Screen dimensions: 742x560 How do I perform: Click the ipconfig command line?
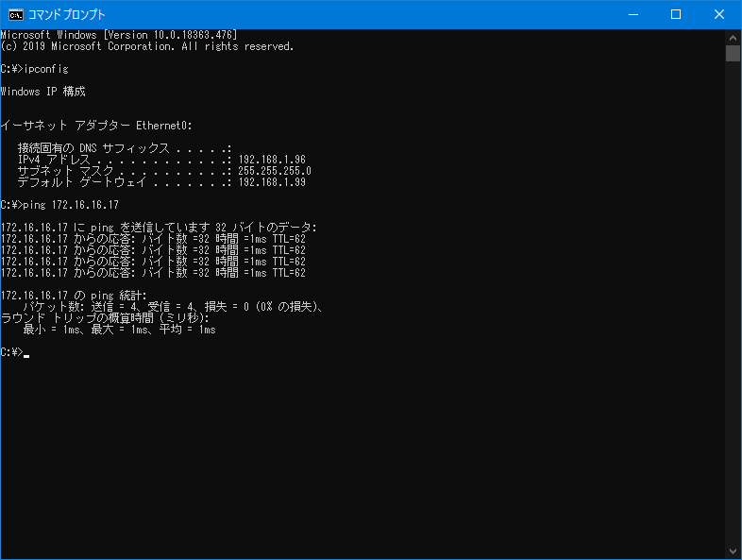tap(35, 69)
